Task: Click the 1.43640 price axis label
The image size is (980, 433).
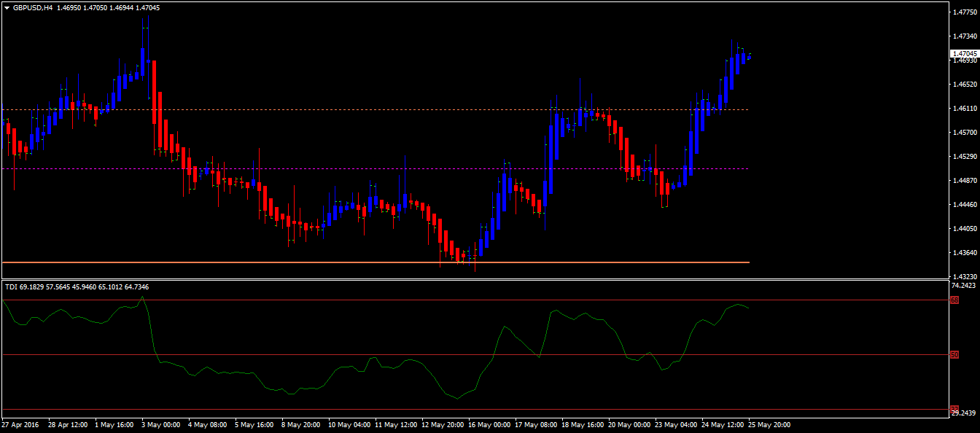Action: click(965, 253)
